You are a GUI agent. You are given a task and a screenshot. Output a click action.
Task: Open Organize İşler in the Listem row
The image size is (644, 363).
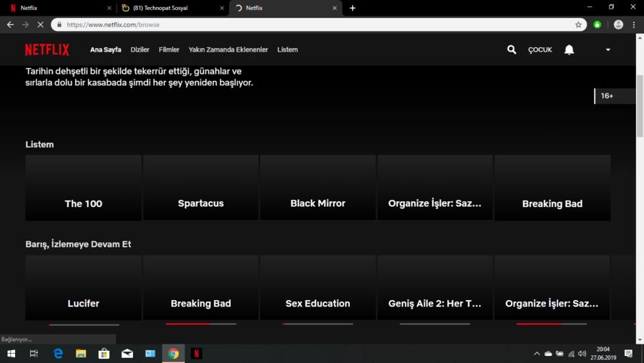(435, 188)
